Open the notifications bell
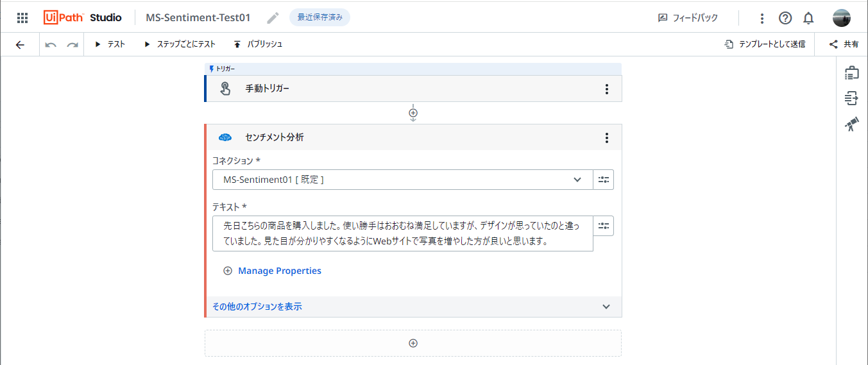This screenshot has width=868, height=365. (x=808, y=18)
